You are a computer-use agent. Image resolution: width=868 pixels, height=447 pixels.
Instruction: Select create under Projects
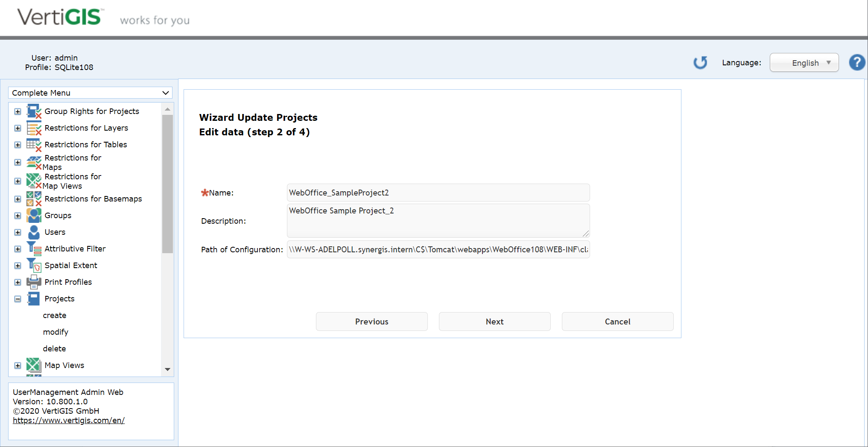coord(54,315)
